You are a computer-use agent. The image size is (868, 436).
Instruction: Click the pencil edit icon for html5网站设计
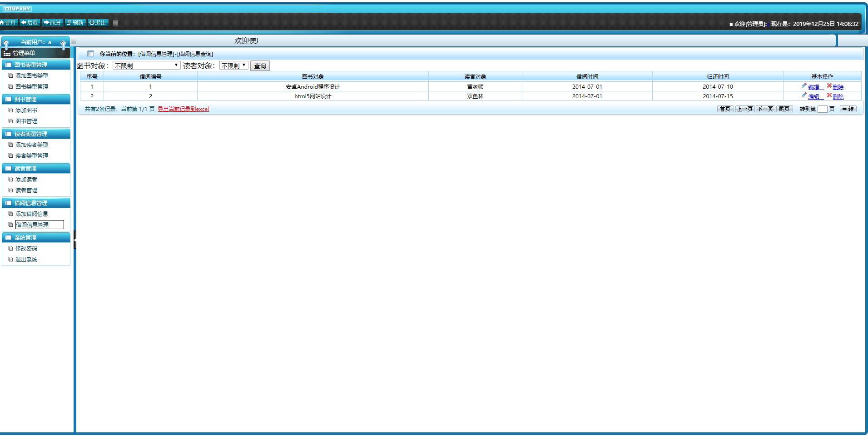[x=804, y=95]
